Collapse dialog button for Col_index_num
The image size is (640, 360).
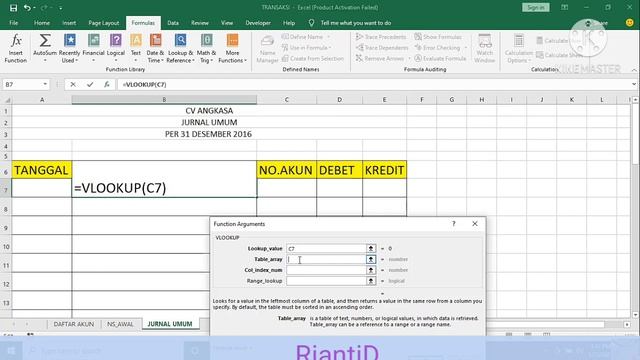pos(371,270)
